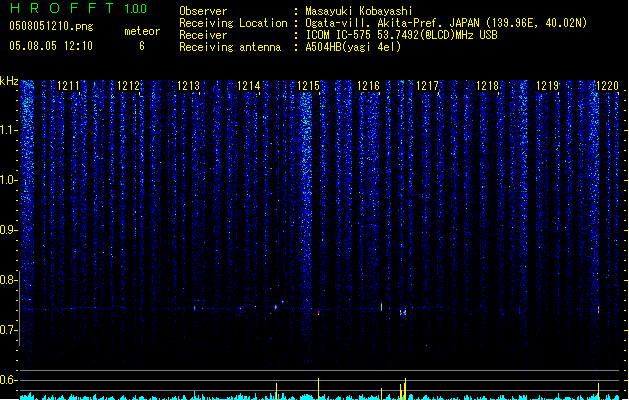This screenshot has width=629, height=400.
Task: Select the filename 0508051210.png
Action: (51, 26)
